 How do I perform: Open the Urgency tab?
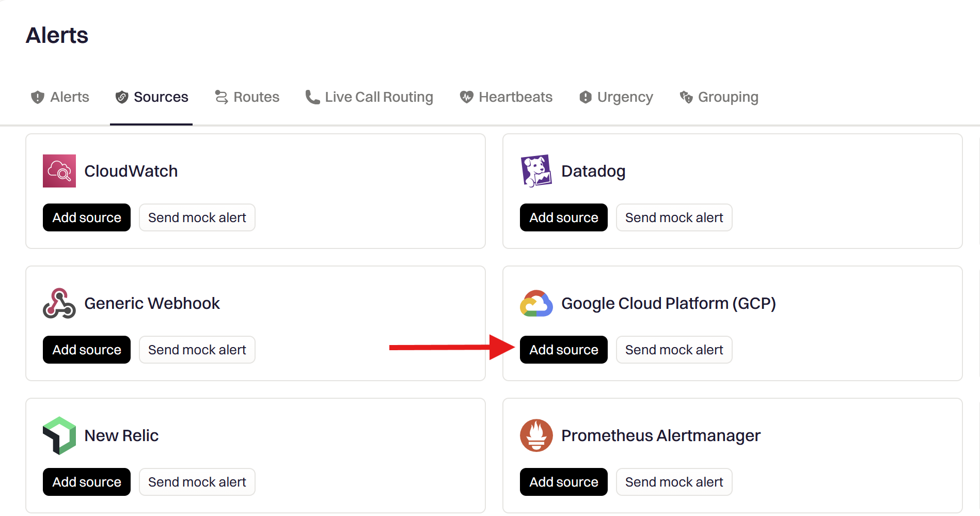pos(616,97)
